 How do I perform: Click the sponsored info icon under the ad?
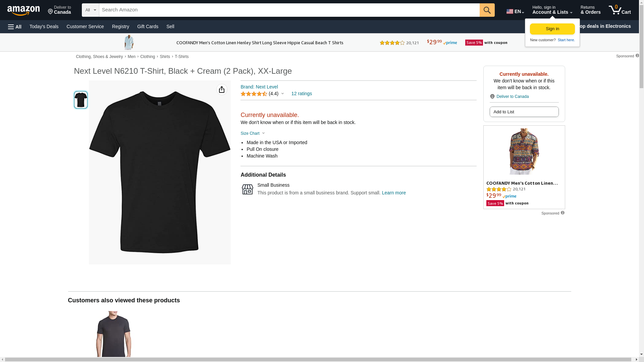(x=562, y=213)
